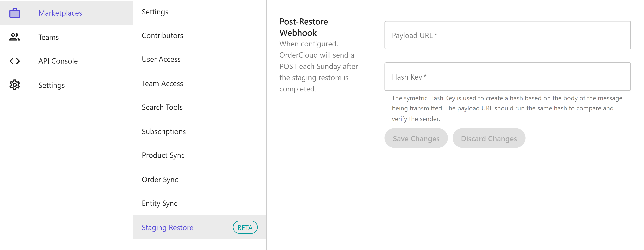Click the Settings gear icon

(15, 85)
